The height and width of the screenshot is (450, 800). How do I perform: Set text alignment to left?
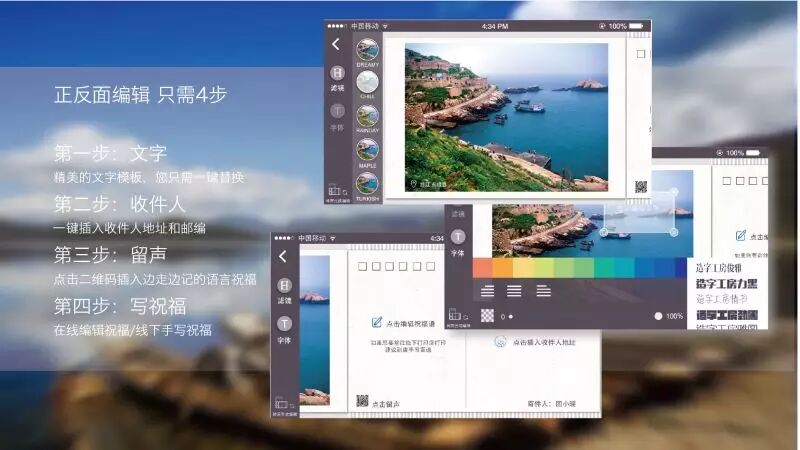487,291
